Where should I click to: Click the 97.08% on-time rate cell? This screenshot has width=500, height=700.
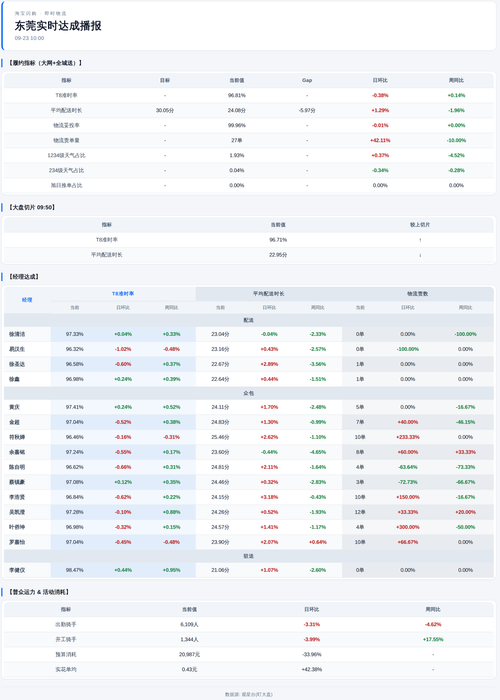point(75,482)
